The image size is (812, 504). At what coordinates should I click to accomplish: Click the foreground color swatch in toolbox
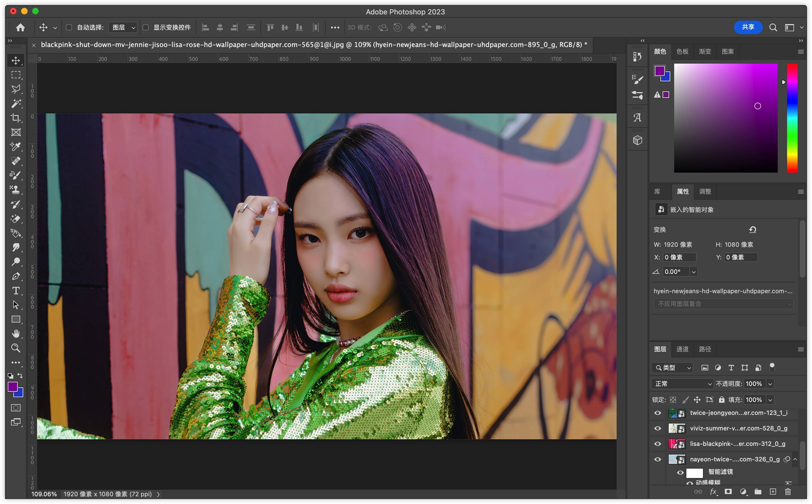[x=12, y=387]
